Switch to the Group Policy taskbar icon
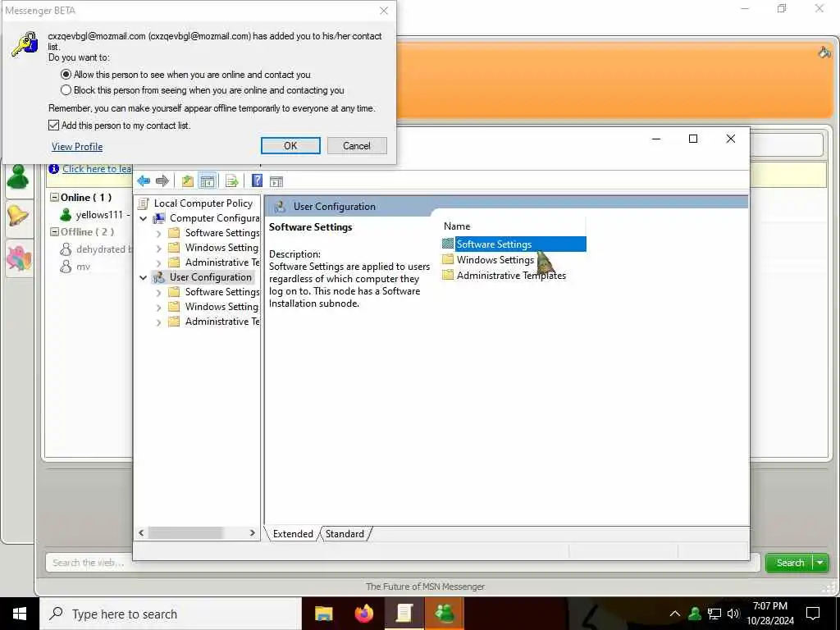840x630 pixels. [404, 614]
